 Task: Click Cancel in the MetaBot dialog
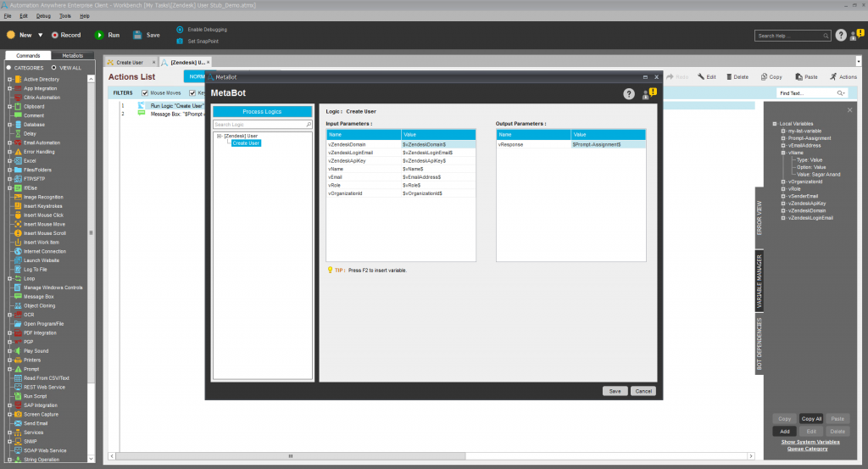643,391
